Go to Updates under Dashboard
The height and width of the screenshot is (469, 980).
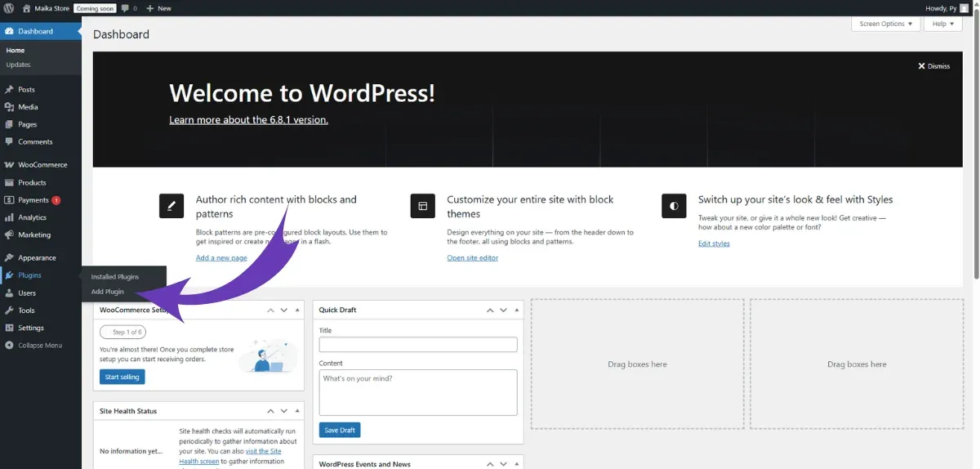point(18,65)
